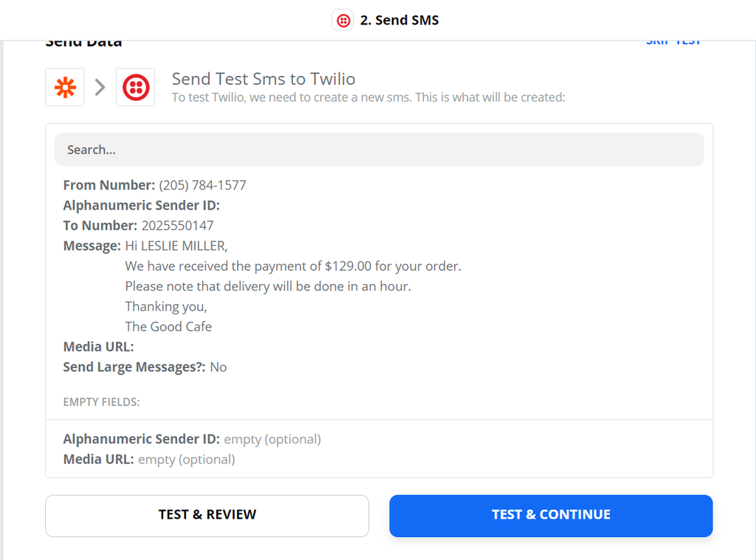Click the empty optional Alphanumeric Sender ID entry
Viewport: 756px width, 560px height.
[192, 439]
